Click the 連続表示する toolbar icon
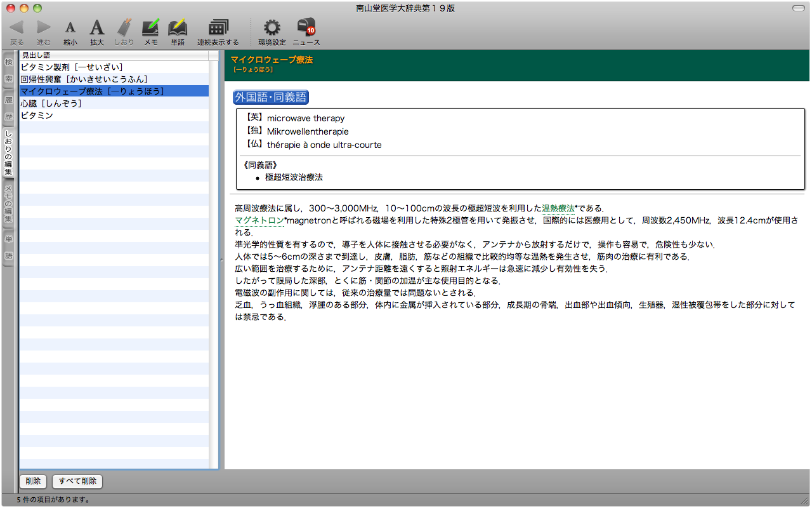 point(218,28)
